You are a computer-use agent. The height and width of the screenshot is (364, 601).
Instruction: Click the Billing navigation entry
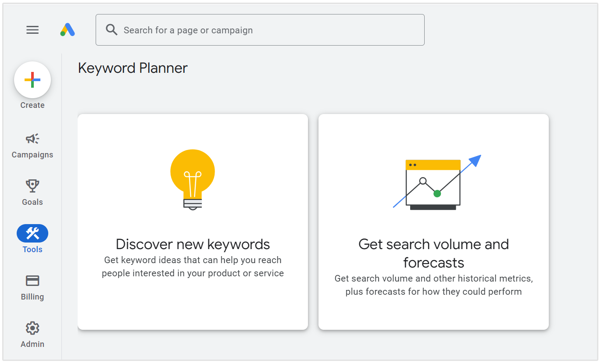[32, 296]
